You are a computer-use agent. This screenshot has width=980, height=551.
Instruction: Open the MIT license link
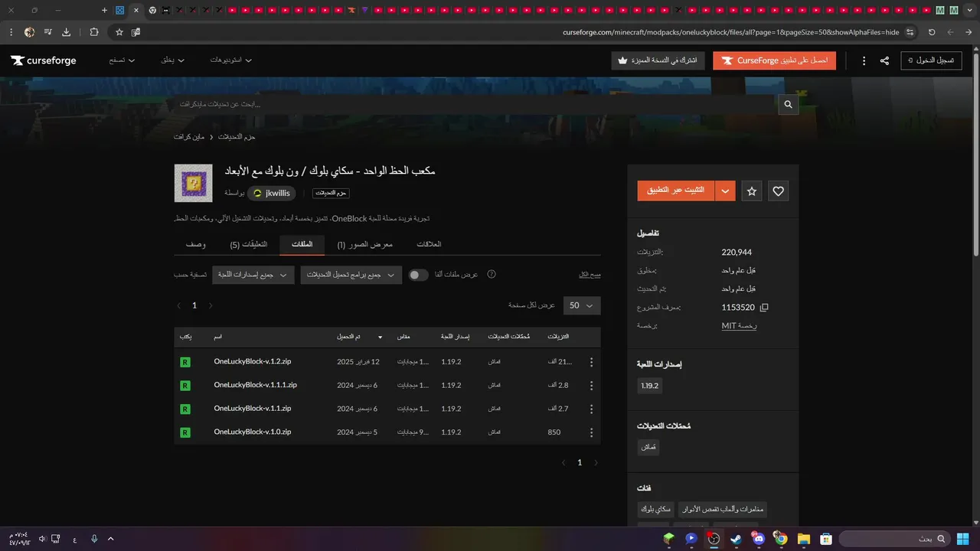coord(739,326)
